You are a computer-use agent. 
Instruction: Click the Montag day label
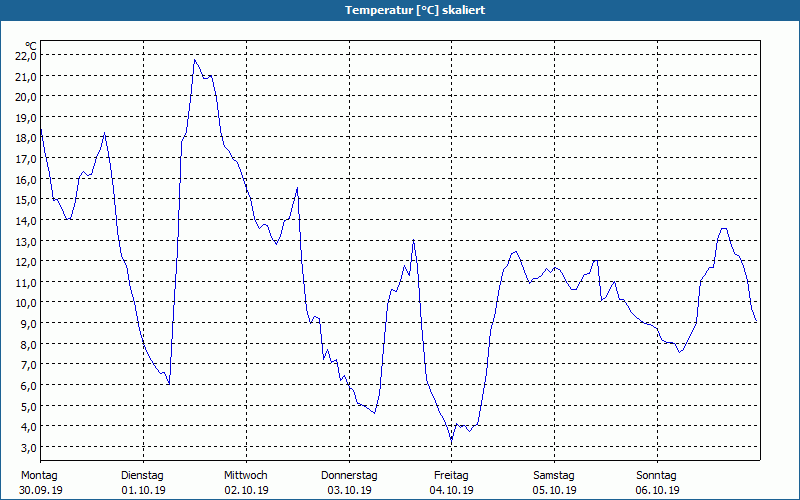click(x=39, y=476)
